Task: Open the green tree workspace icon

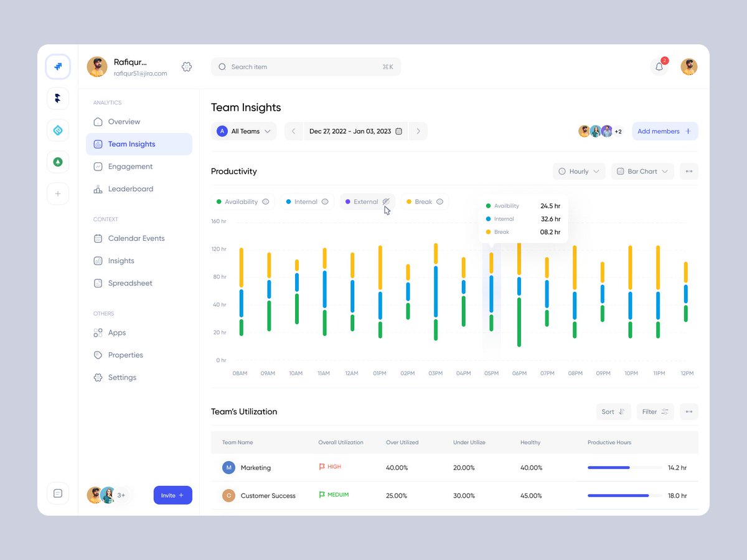Action: [58, 162]
